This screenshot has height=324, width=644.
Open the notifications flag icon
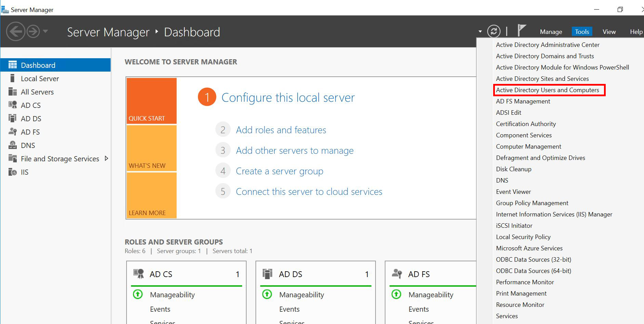tap(521, 31)
